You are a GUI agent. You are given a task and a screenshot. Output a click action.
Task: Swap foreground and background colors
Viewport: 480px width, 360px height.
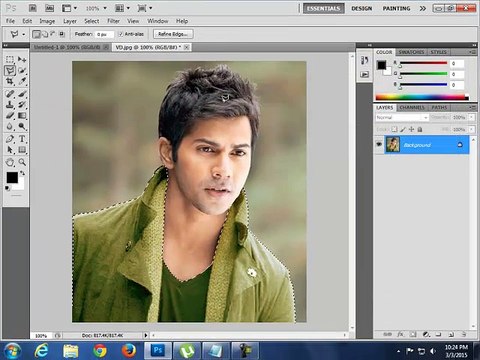(x=22, y=173)
